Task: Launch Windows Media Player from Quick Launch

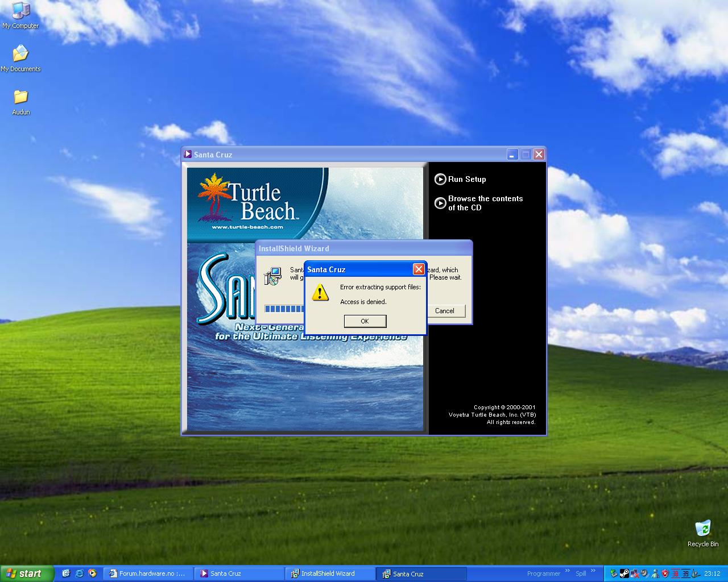Action: (x=92, y=573)
